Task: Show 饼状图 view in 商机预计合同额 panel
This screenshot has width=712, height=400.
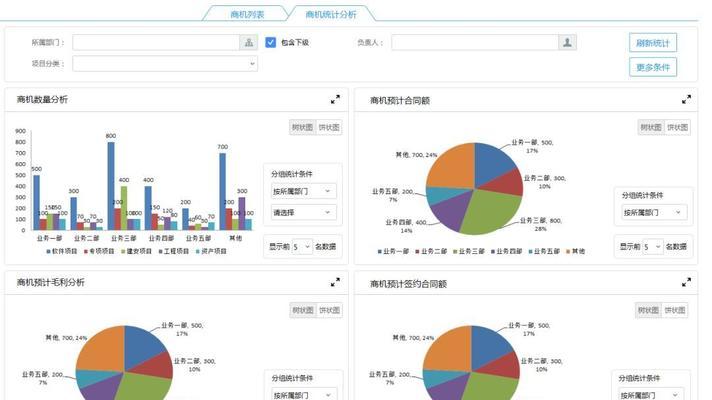Action: (x=677, y=127)
